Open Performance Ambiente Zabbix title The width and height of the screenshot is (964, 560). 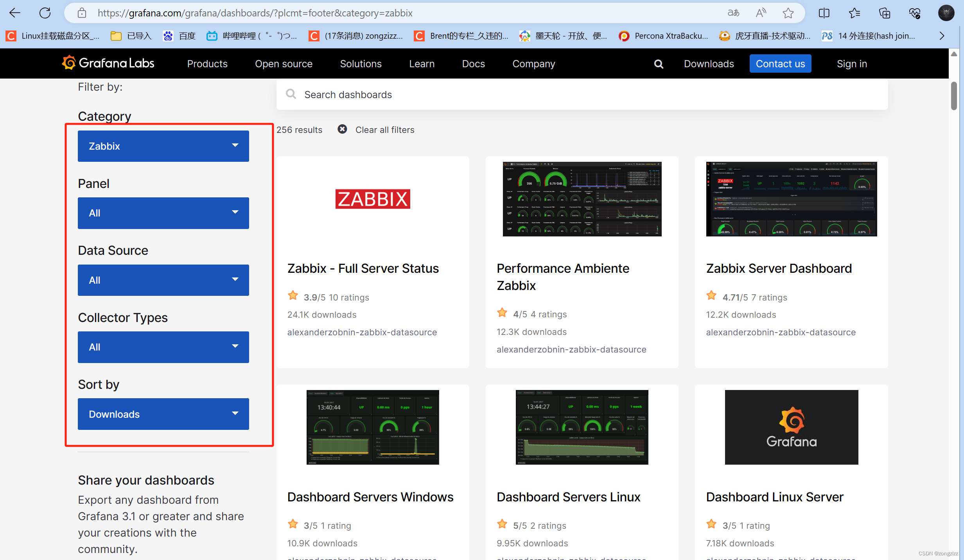(563, 277)
